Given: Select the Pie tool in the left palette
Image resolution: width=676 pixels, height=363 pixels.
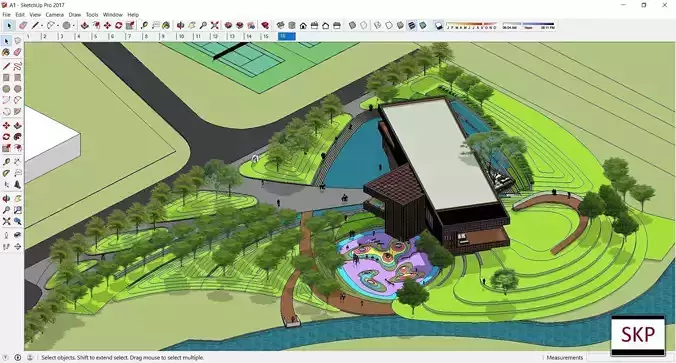Looking at the screenshot, I should click(x=17, y=112).
